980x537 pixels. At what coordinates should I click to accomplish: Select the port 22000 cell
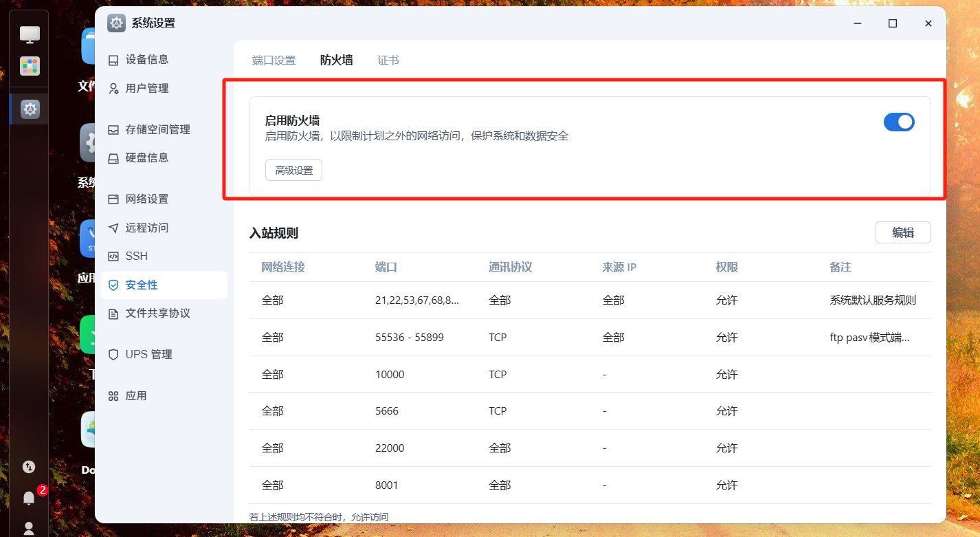coord(390,448)
